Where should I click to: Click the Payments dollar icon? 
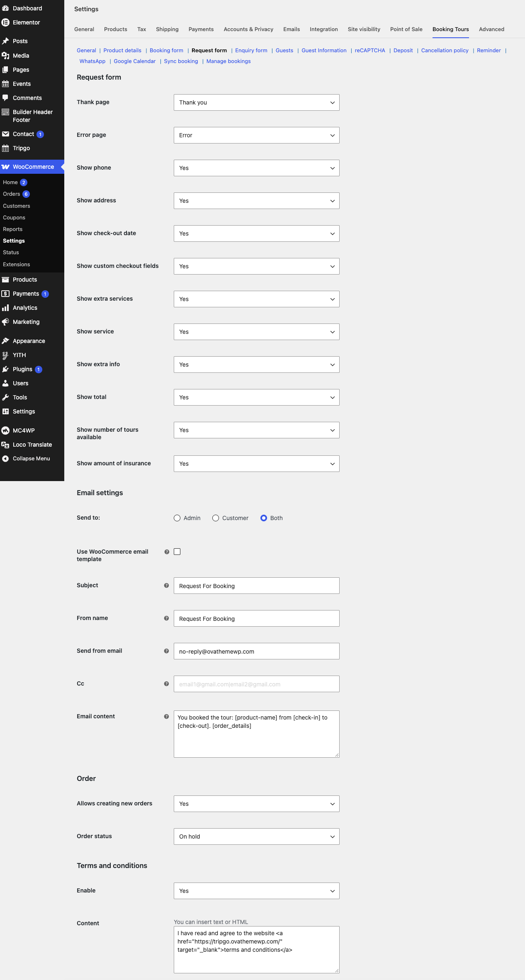(x=5, y=294)
